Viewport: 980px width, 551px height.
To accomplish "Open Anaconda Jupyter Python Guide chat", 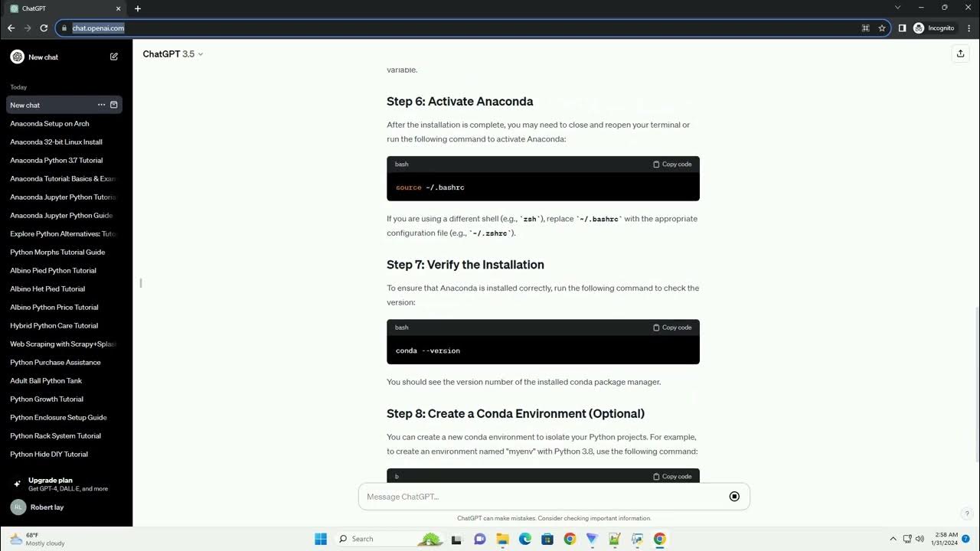I will (64, 215).
